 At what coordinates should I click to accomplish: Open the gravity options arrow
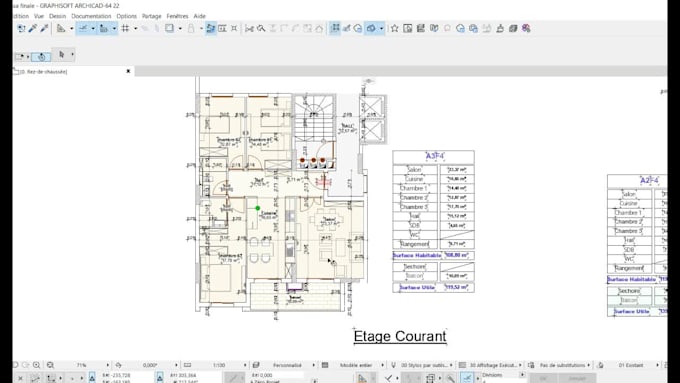point(114,29)
